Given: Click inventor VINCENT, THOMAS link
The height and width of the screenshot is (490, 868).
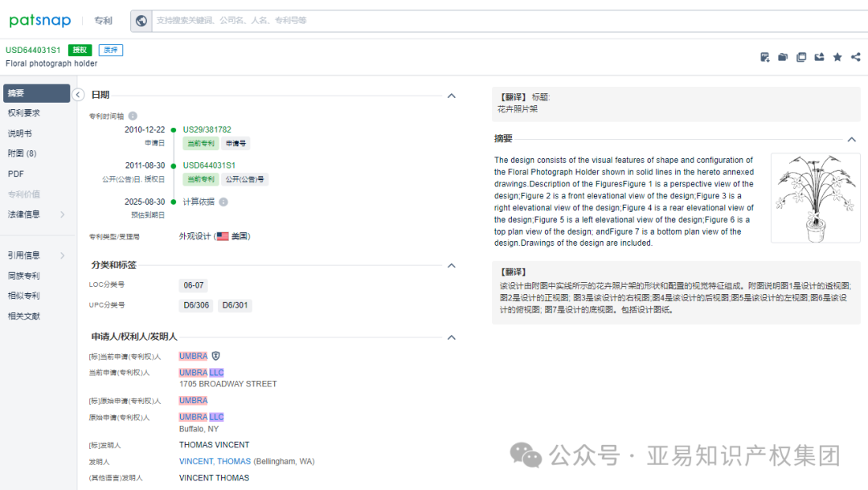Looking at the screenshot, I should [215, 461].
